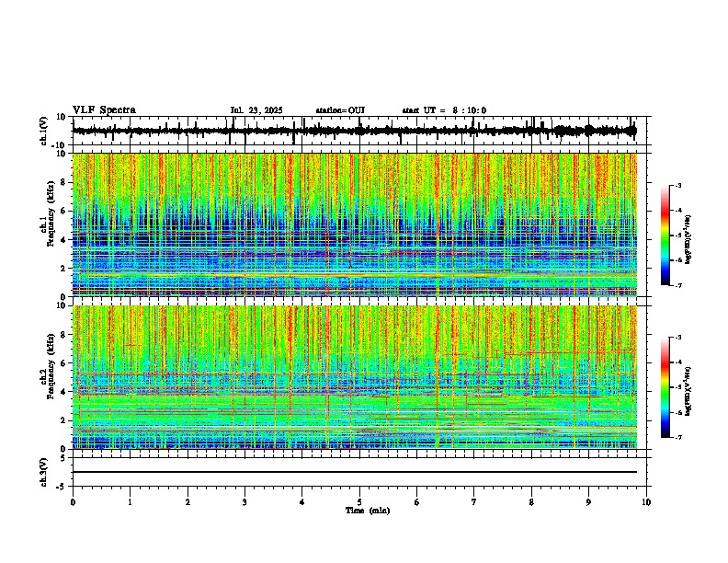Click the time axis tick label 7
This screenshot has width=728, height=563.
click(474, 502)
